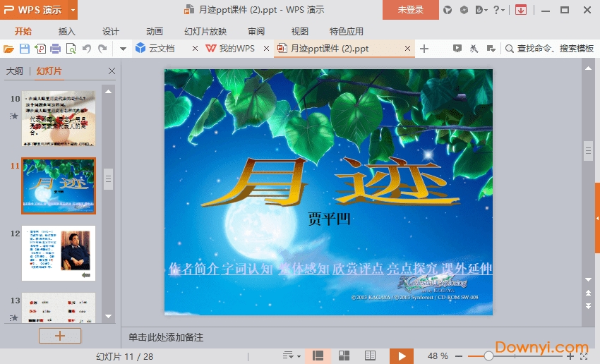Viewport: 600px width, 364px height.
Task: Follow the 字词认知 link on the slide
Action: 247,269
